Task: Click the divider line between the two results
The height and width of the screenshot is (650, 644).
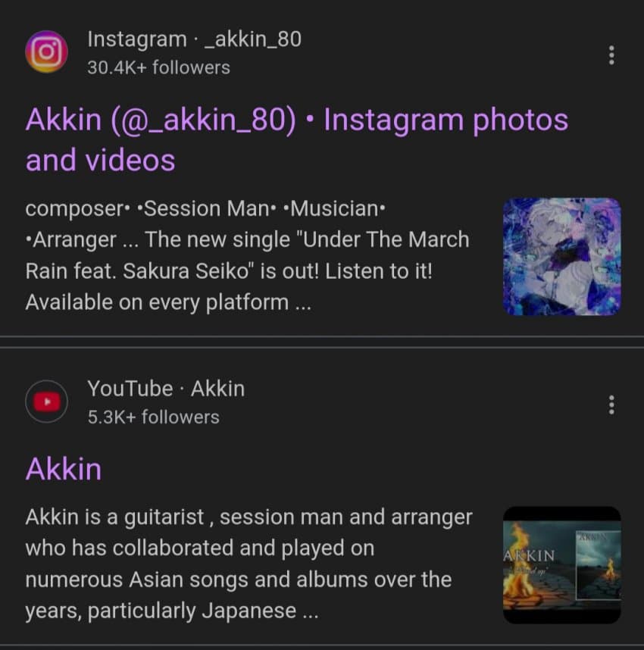Action: 322,342
